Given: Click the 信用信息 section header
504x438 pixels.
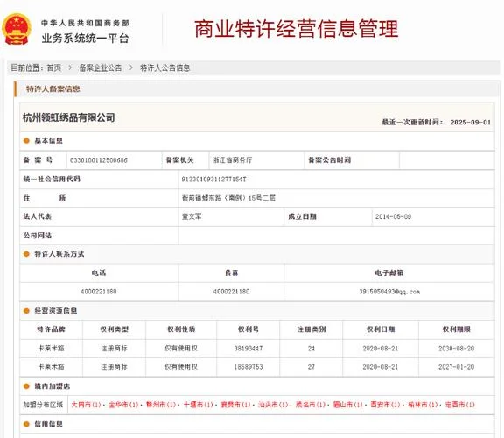Looking at the screenshot, I should tap(48, 424).
